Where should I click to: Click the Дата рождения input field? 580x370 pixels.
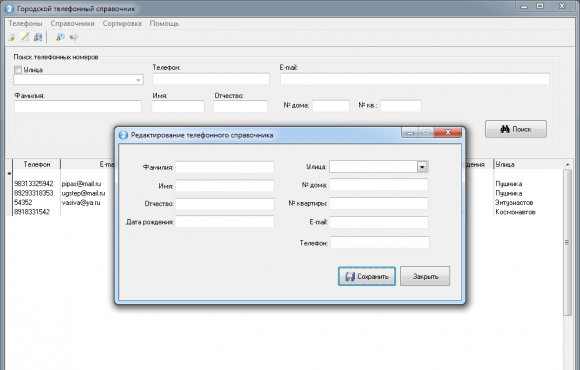(225, 222)
